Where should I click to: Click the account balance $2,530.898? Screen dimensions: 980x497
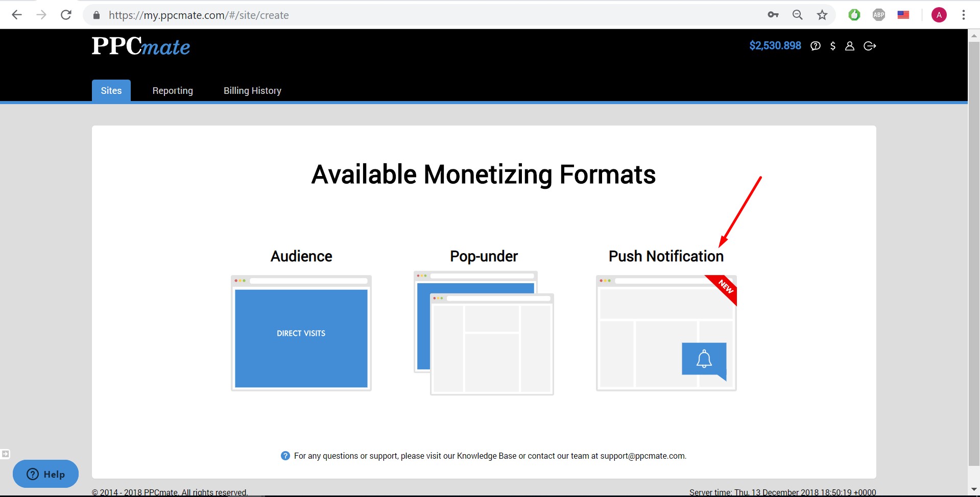pos(775,46)
